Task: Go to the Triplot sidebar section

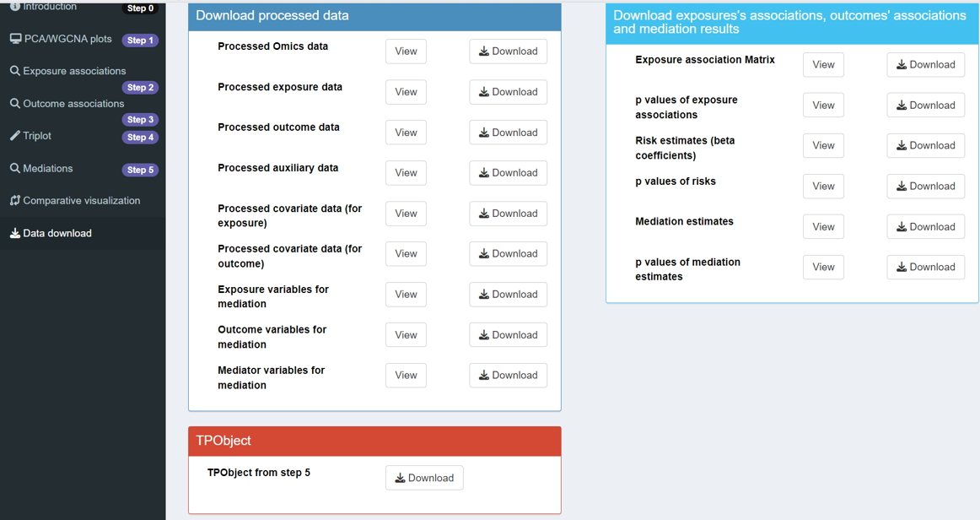Action: [37, 136]
